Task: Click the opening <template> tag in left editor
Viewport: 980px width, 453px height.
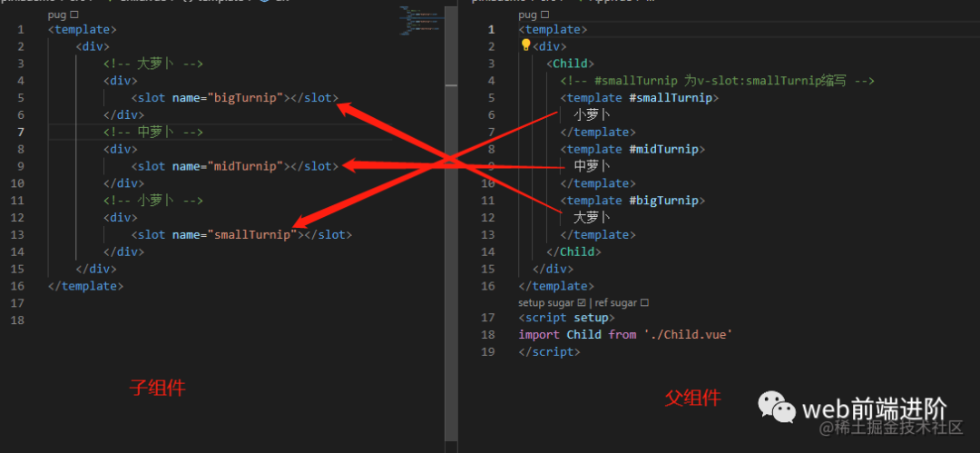Action: tap(82, 29)
